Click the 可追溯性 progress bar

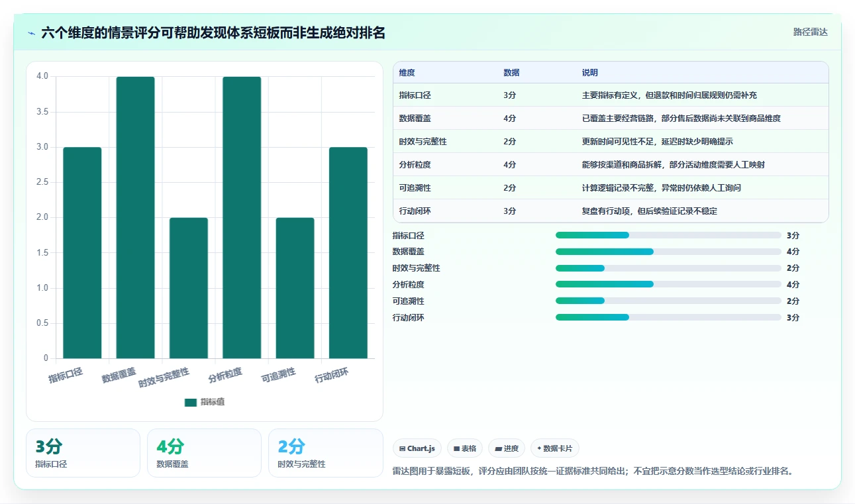(668, 301)
